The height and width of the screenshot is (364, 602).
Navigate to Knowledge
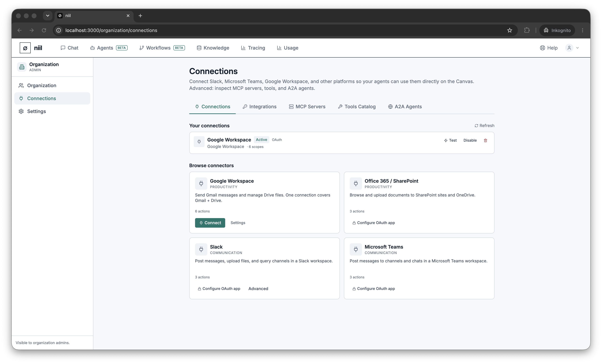pyautogui.click(x=213, y=48)
